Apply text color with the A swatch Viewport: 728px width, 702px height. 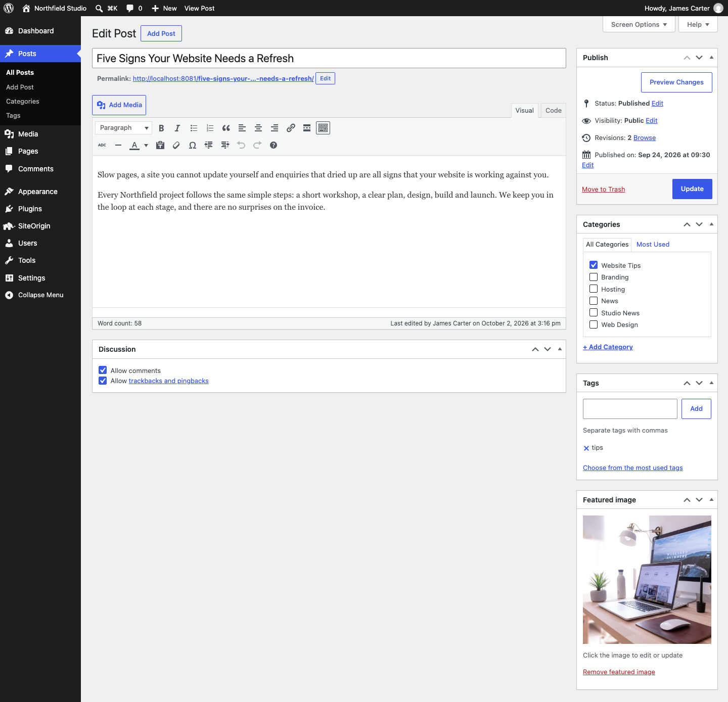(x=134, y=145)
